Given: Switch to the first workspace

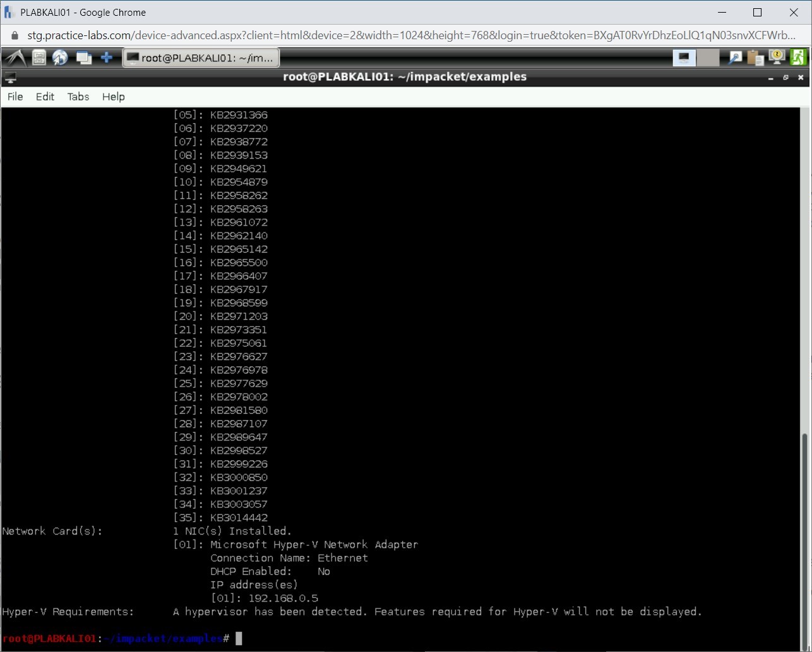Looking at the screenshot, I should tap(684, 58).
